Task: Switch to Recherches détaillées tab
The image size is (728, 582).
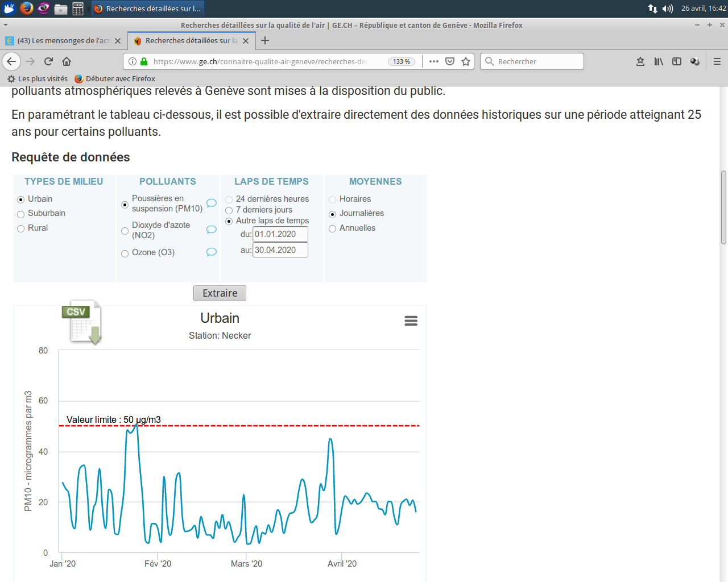Action: point(191,41)
